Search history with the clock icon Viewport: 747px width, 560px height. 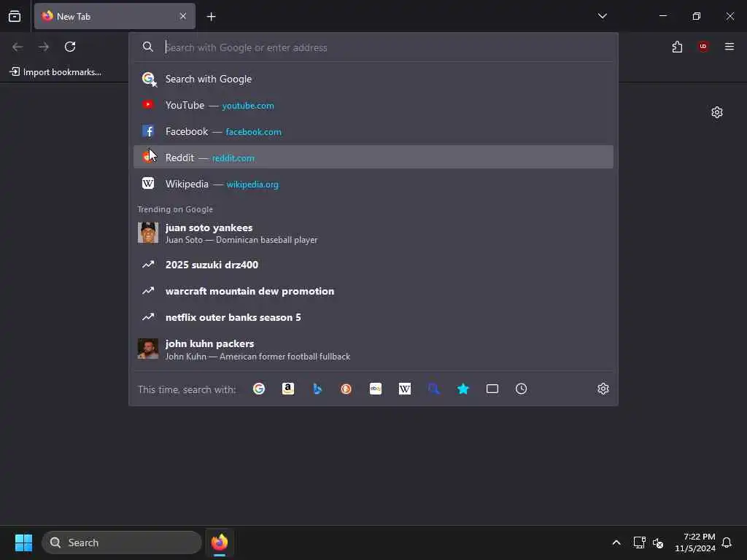pos(521,389)
